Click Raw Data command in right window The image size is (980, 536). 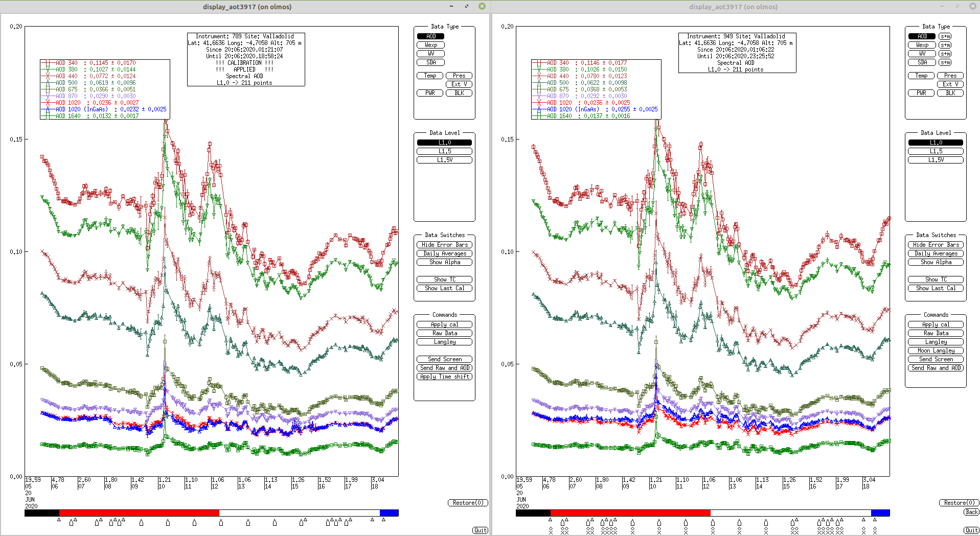coord(936,333)
